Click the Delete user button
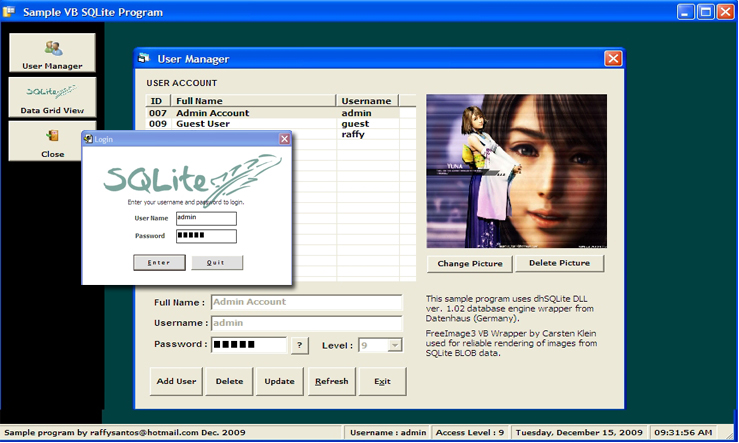739x443 pixels. pyautogui.click(x=229, y=381)
